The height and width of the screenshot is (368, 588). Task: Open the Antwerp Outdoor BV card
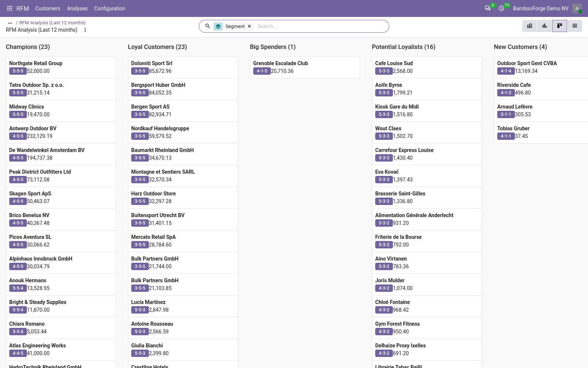(61, 132)
